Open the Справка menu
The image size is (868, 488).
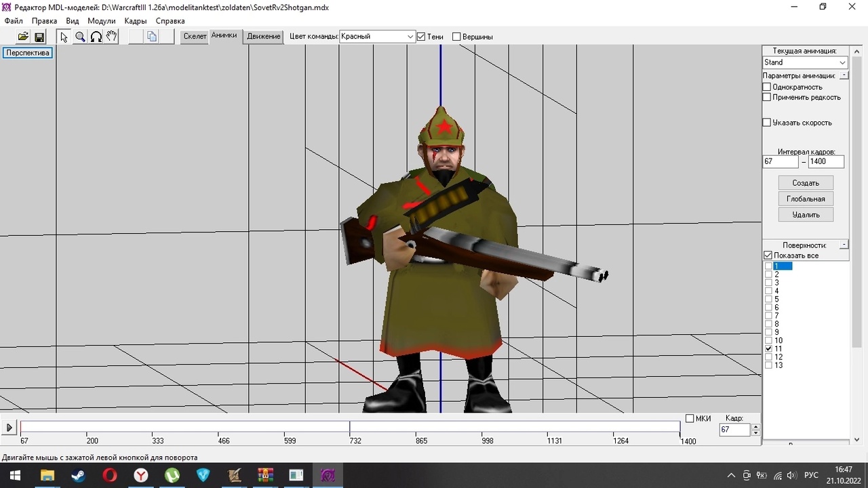[170, 21]
